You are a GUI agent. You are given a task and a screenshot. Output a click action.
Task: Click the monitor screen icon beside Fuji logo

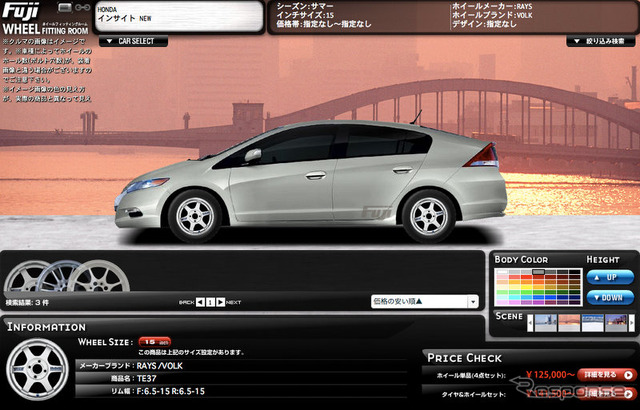(65, 7)
